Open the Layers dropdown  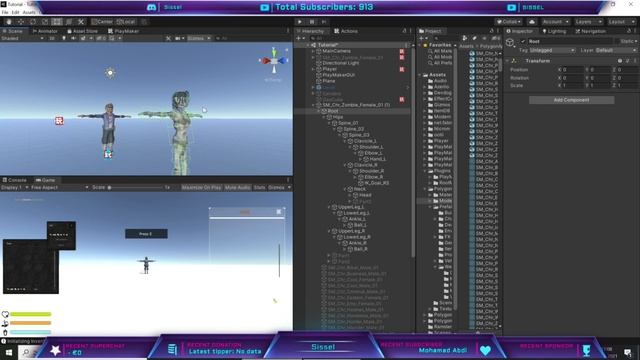click(588, 22)
